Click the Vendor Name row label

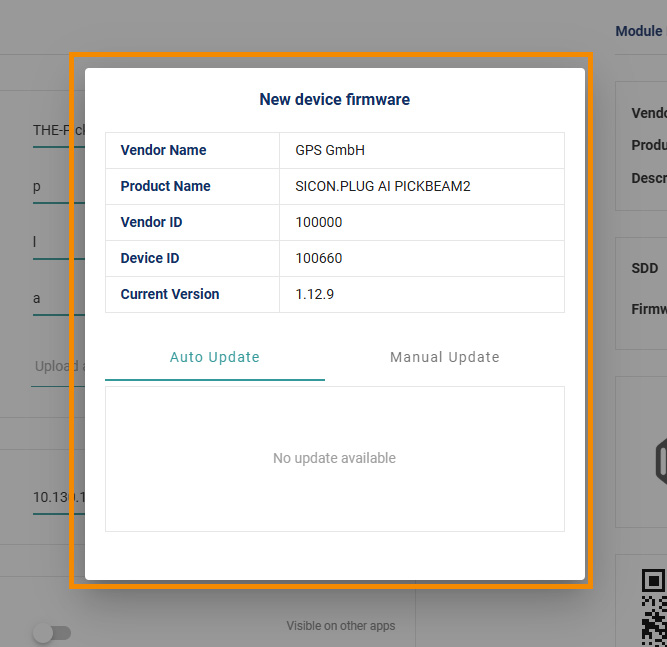click(x=163, y=150)
